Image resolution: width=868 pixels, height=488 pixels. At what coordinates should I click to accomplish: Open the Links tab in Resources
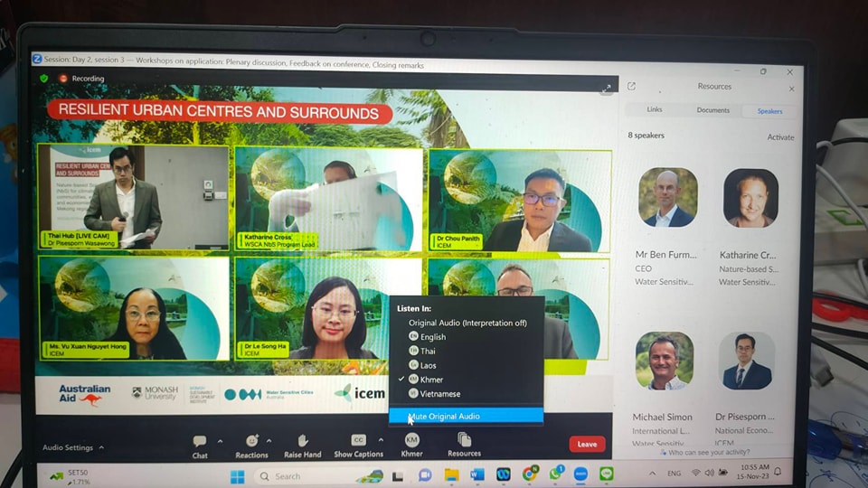tap(655, 109)
